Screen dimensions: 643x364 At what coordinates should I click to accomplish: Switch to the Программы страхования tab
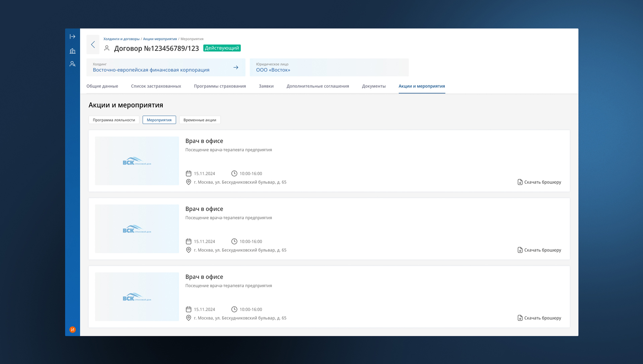pos(220,86)
